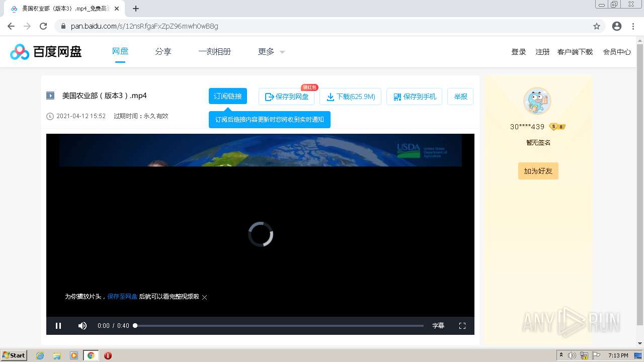Reload the current page
The width and height of the screenshot is (644, 362).
tap(43, 26)
